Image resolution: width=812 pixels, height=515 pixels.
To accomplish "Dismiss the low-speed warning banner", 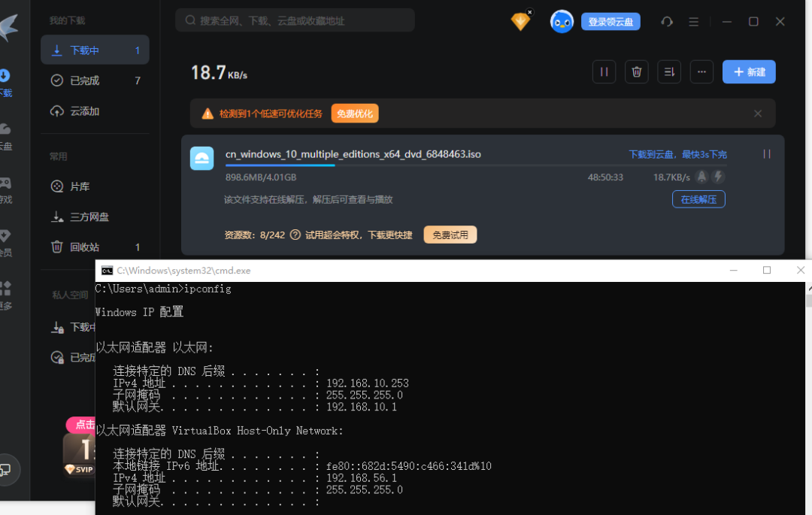I will [758, 114].
